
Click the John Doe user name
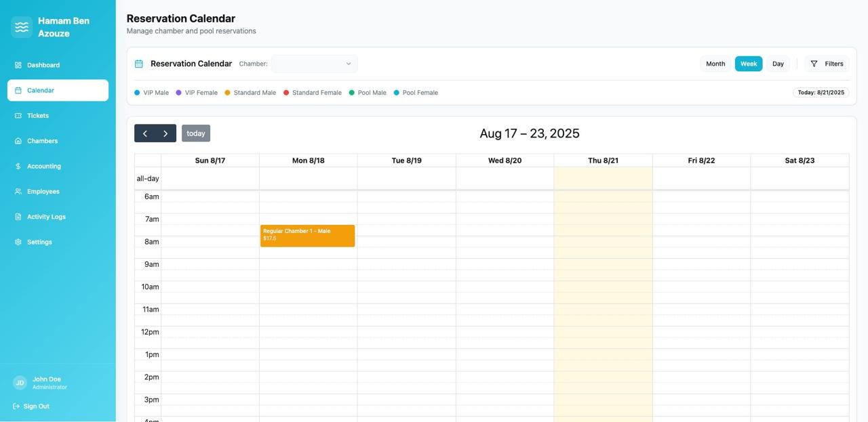coord(47,379)
